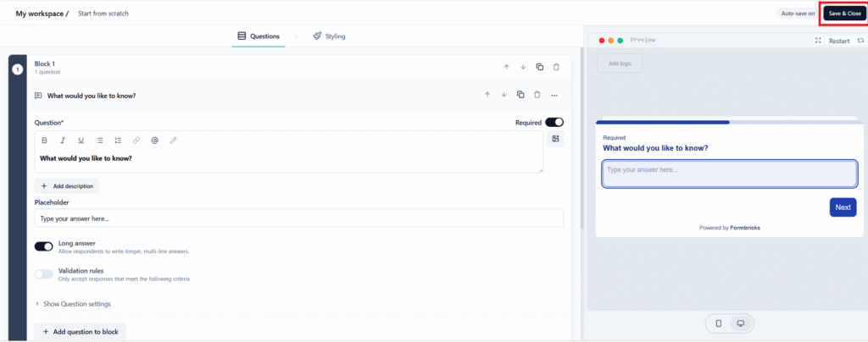
Task: Insert link in question editor
Action: (x=136, y=141)
